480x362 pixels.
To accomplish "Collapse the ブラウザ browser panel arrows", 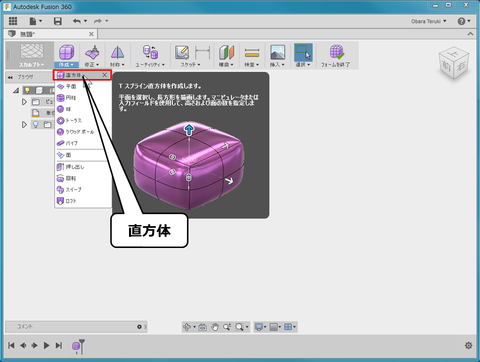I will click(10, 77).
